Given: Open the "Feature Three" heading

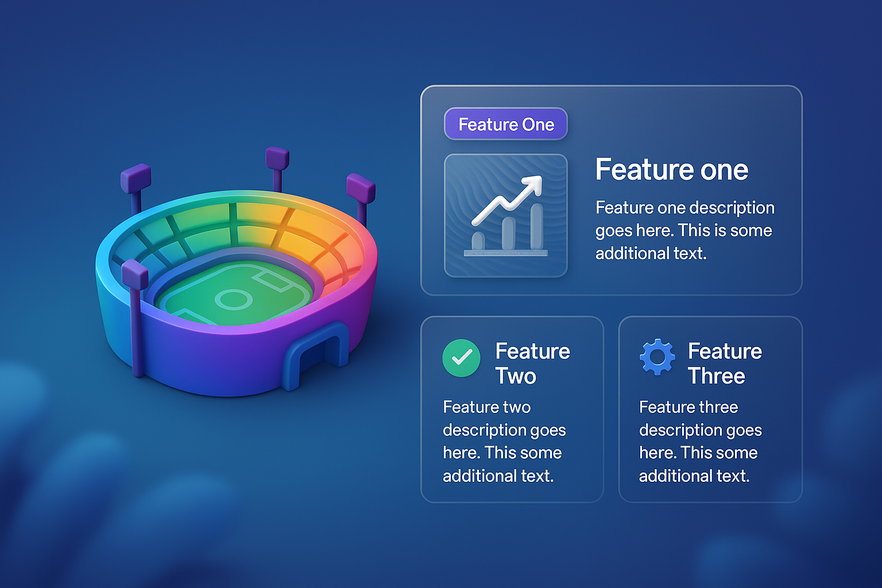Looking at the screenshot, I should [x=725, y=363].
